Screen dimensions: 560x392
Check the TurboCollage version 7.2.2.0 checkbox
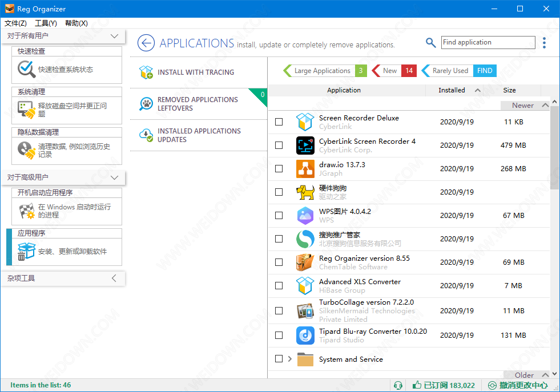click(279, 311)
